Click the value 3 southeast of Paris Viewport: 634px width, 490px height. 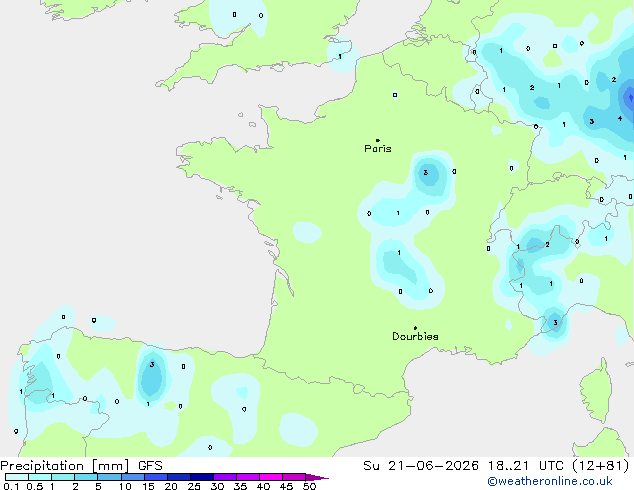coord(425,173)
